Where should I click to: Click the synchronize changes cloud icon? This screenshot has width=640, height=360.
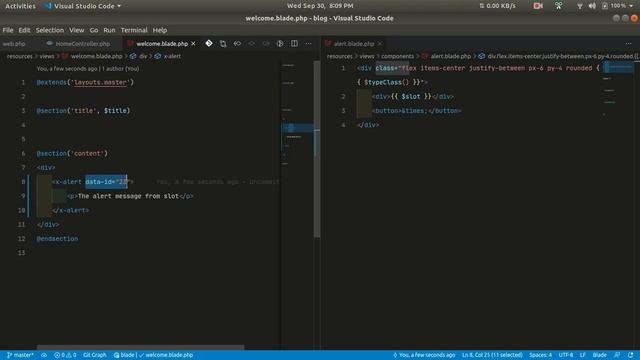(44, 355)
